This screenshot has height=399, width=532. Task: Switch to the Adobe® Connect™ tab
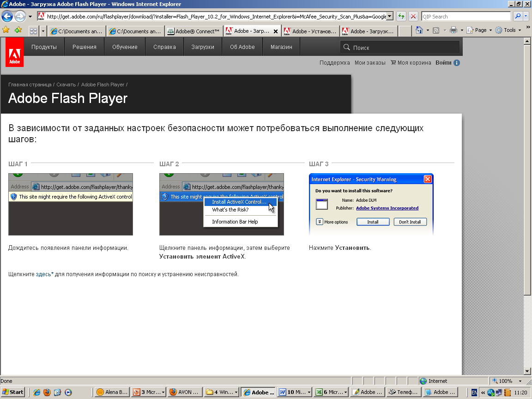point(194,31)
